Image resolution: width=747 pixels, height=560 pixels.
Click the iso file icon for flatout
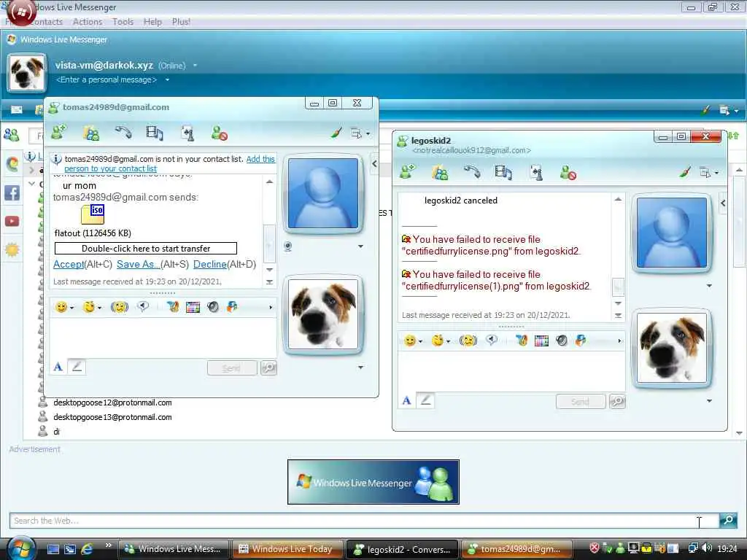93,214
